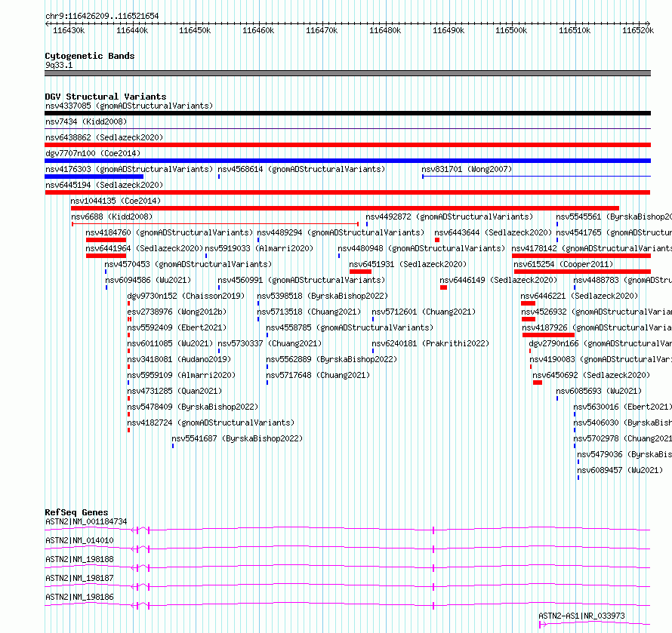Click nsv4570453 gnomAD variant label
This screenshot has height=633, width=672.
pyautogui.click(x=188, y=264)
